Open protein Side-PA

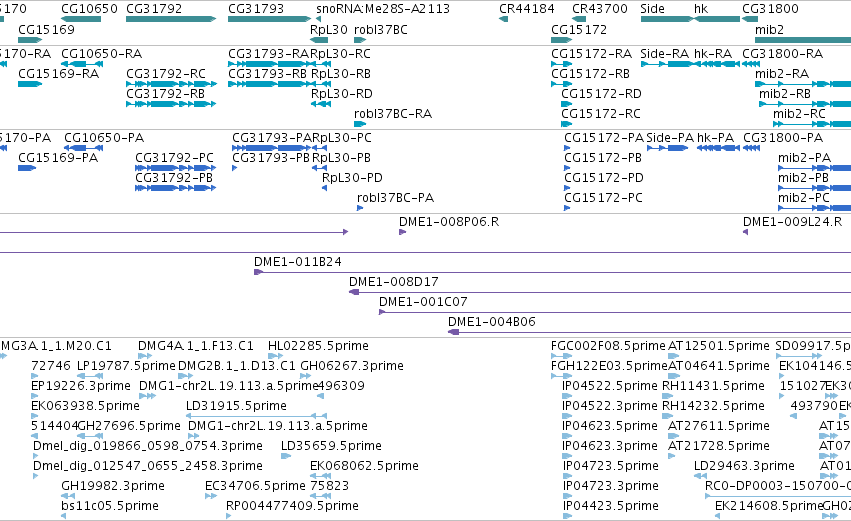(670, 138)
